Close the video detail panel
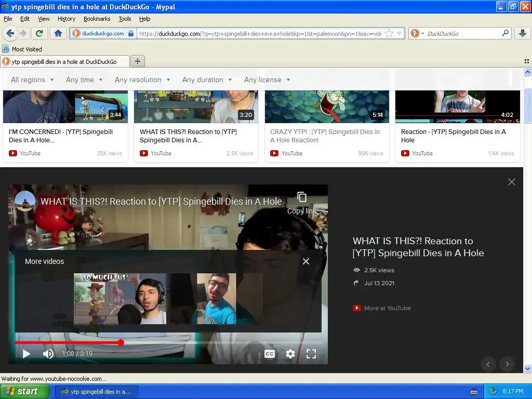532x399 pixels. (511, 182)
